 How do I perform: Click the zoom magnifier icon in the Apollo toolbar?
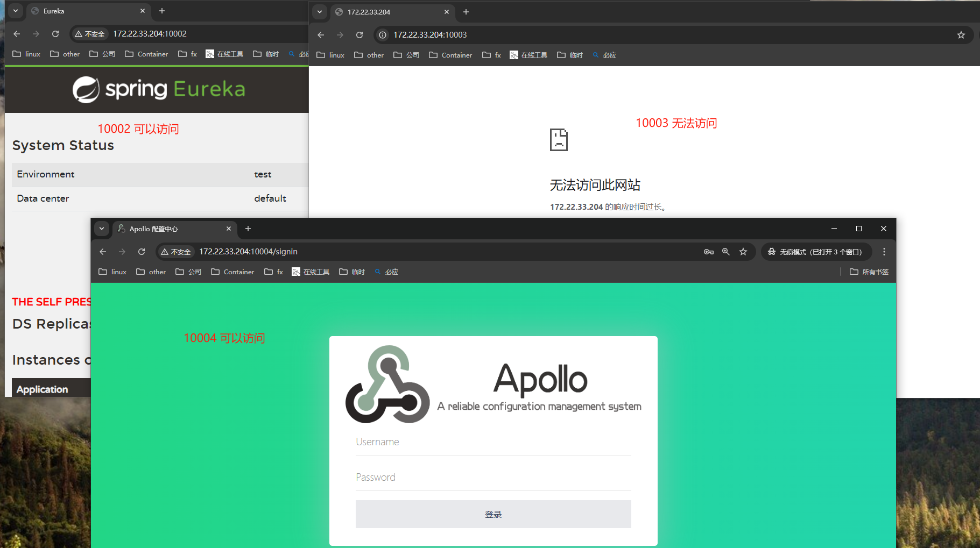[726, 251]
